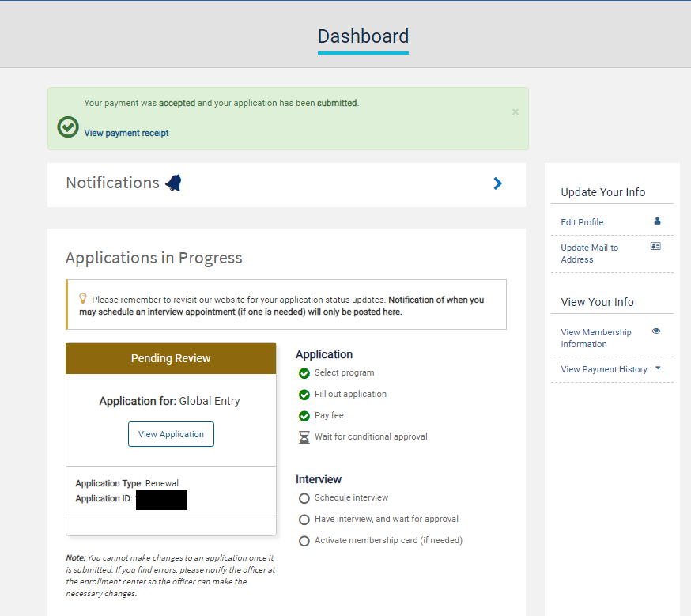Click the Notifications bell icon
The image size is (691, 616).
tap(174, 183)
